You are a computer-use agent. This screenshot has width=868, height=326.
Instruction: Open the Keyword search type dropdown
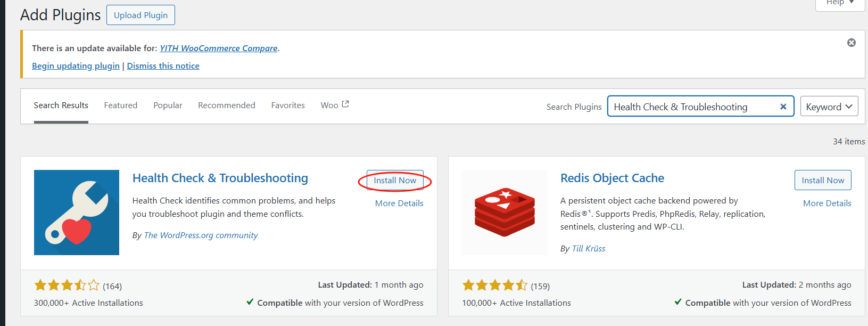point(829,107)
